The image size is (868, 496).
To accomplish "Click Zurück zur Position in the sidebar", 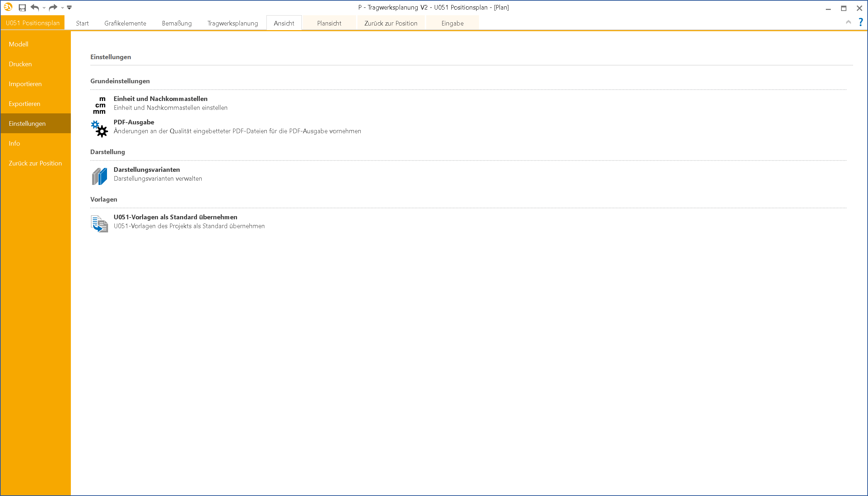I will coord(35,163).
